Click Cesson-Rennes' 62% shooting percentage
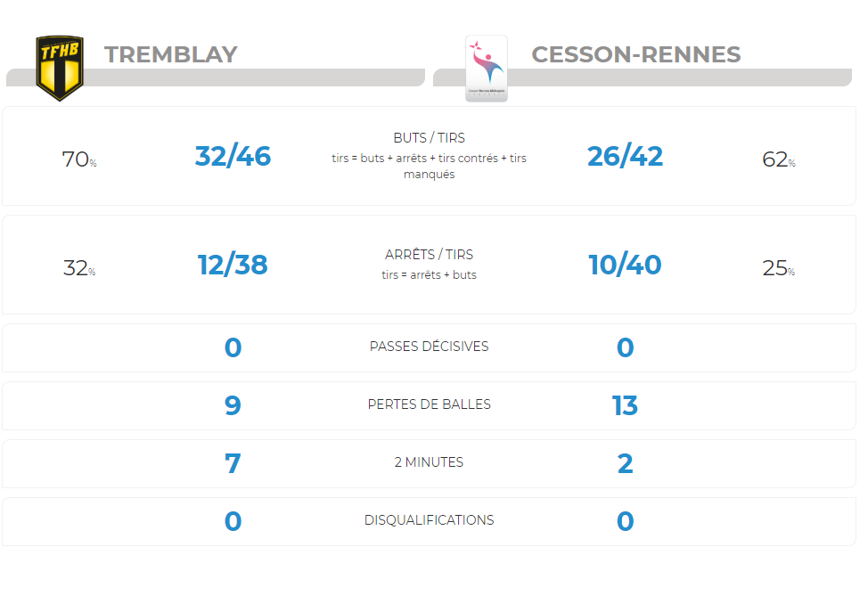Image resolution: width=868 pixels, height=596 pixels. click(x=779, y=159)
